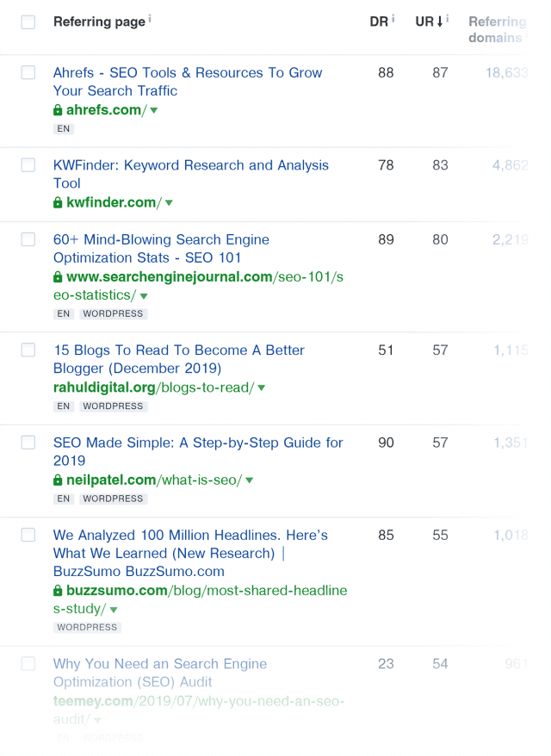Expand the arrow after rahuldigital.org/blogs-to-read/
The width and height of the screenshot is (551, 756).
coord(261,388)
